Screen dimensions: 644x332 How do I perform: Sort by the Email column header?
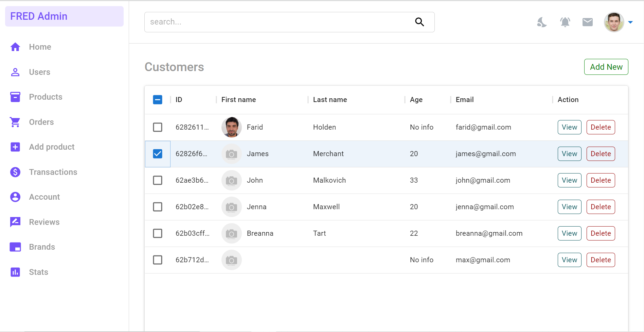click(465, 100)
